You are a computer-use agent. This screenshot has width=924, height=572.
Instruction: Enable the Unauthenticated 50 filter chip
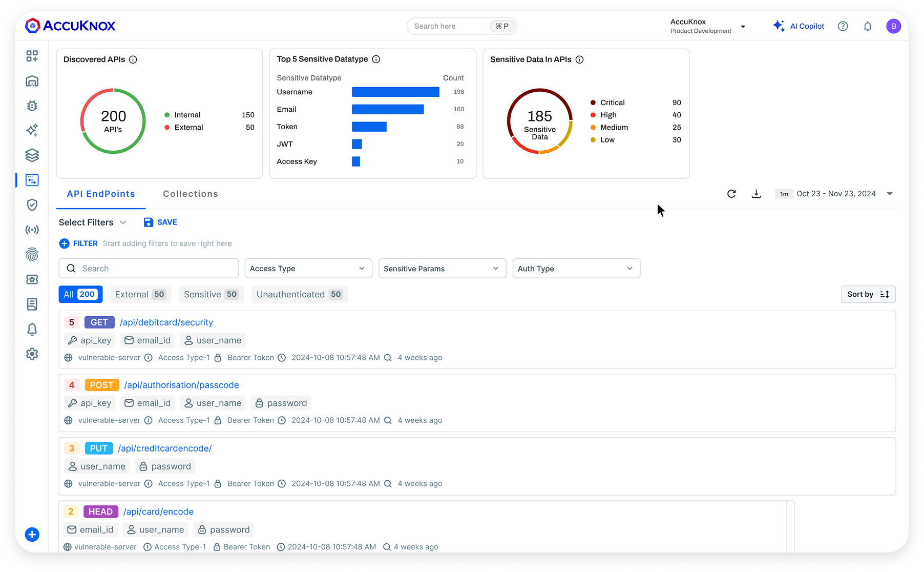tap(299, 294)
